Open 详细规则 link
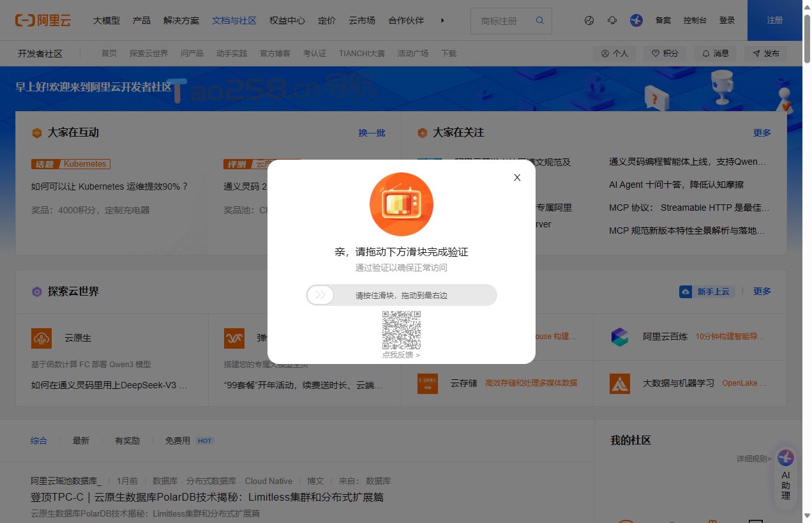The image size is (812, 523). pos(754,459)
